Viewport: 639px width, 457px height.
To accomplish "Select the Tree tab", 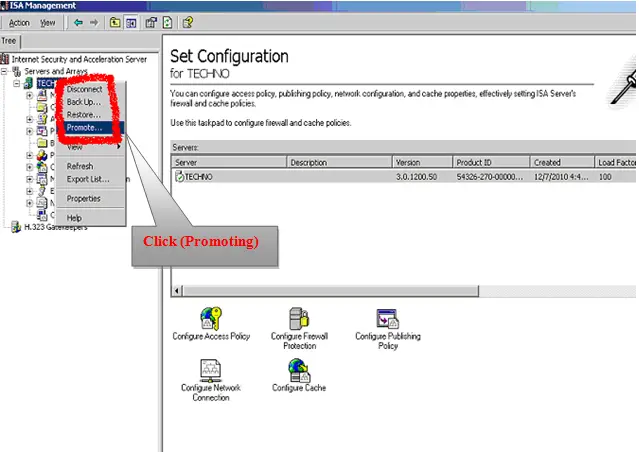I will (x=9, y=41).
